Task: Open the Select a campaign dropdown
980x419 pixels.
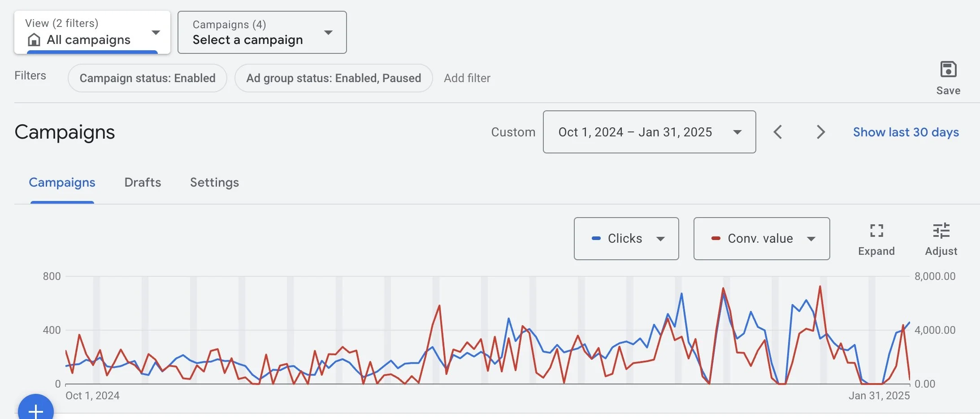Action: (x=262, y=32)
